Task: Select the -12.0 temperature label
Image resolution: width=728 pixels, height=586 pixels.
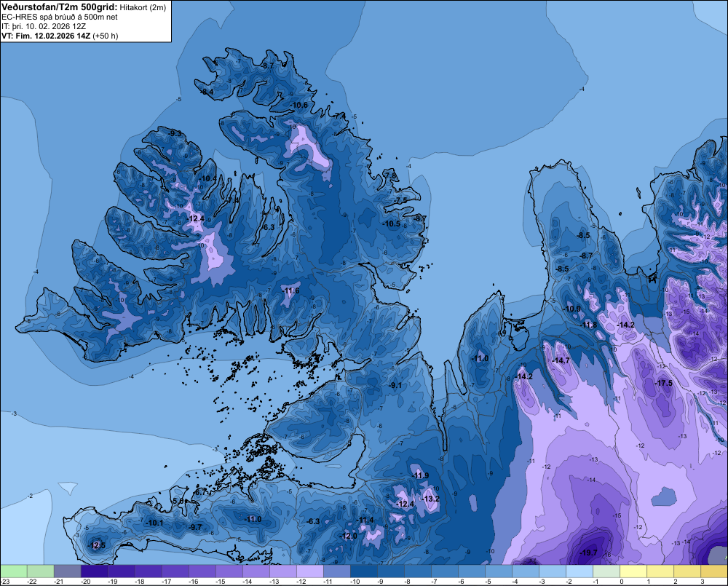Action: tap(348, 536)
